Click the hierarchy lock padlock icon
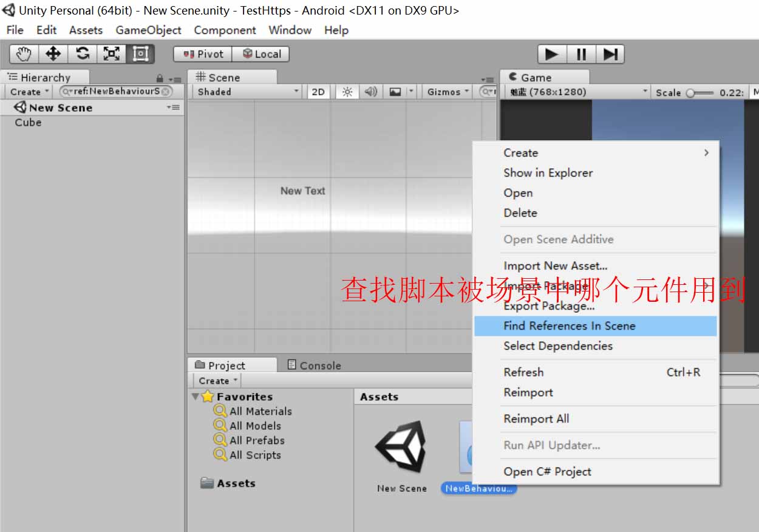Viewport: 759px width, 532px height. 161,79
